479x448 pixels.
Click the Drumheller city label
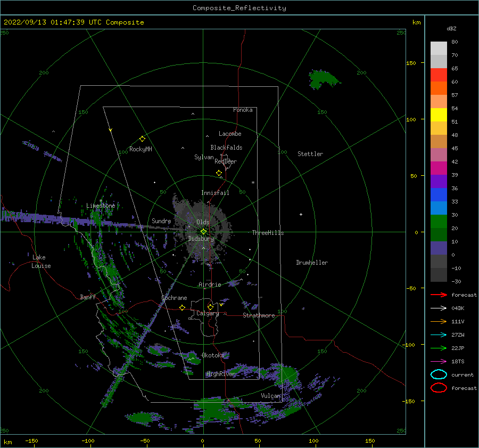(312, 263)
